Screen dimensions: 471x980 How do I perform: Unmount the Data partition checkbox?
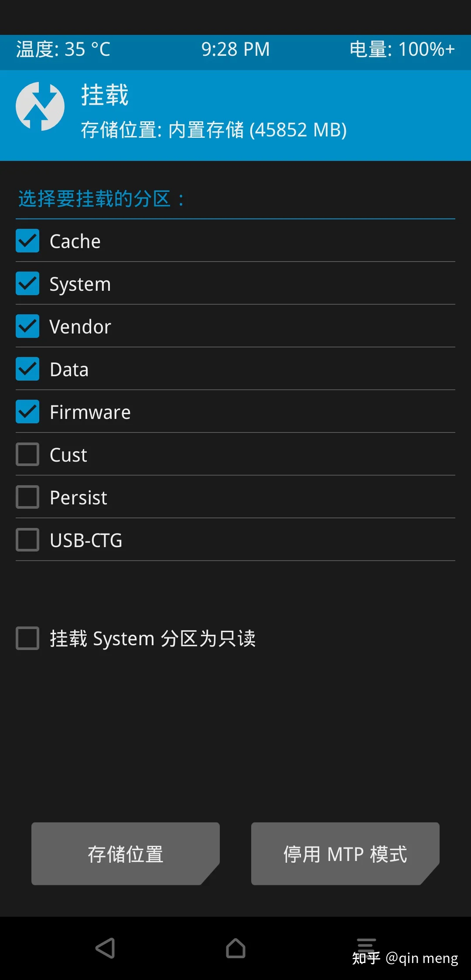click(x=27, y=369)
